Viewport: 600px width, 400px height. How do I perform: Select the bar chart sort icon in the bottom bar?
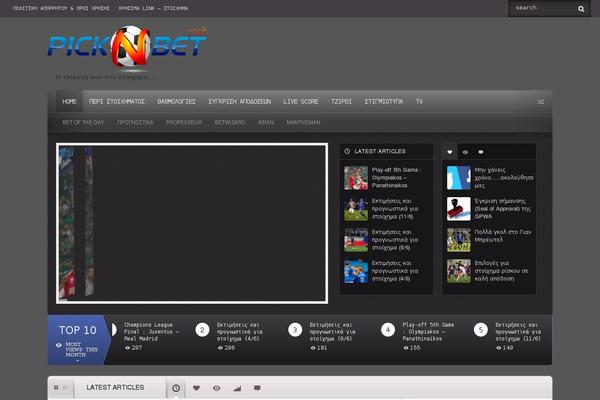(x=237, y=388)
